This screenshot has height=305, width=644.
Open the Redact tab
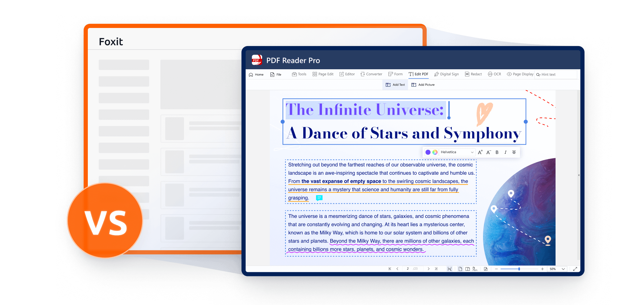(473, 74)
